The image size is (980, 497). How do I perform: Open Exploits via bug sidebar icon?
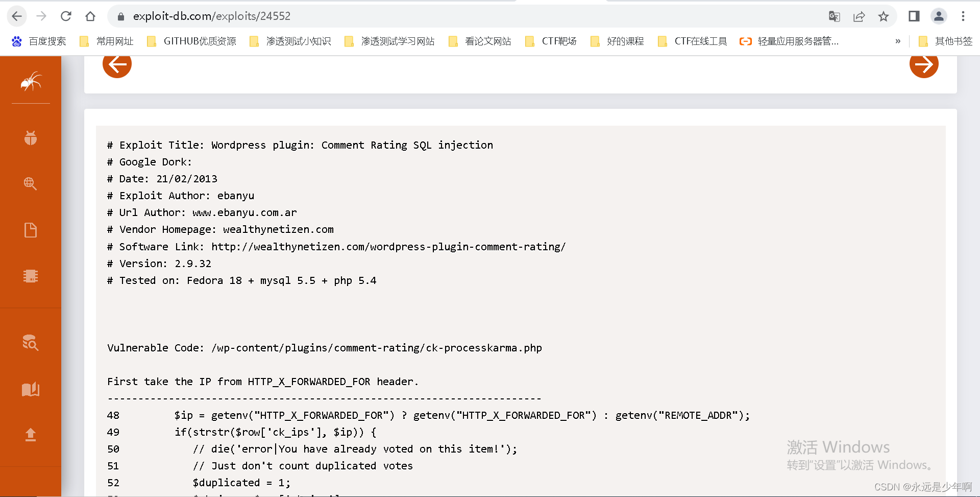pyautogui.click(x=31, y=138)
